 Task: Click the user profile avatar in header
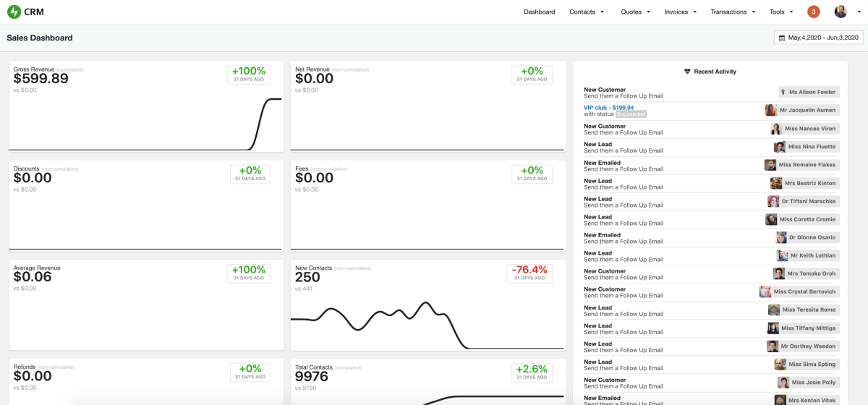pyautogui.click(x=841, y=12)
